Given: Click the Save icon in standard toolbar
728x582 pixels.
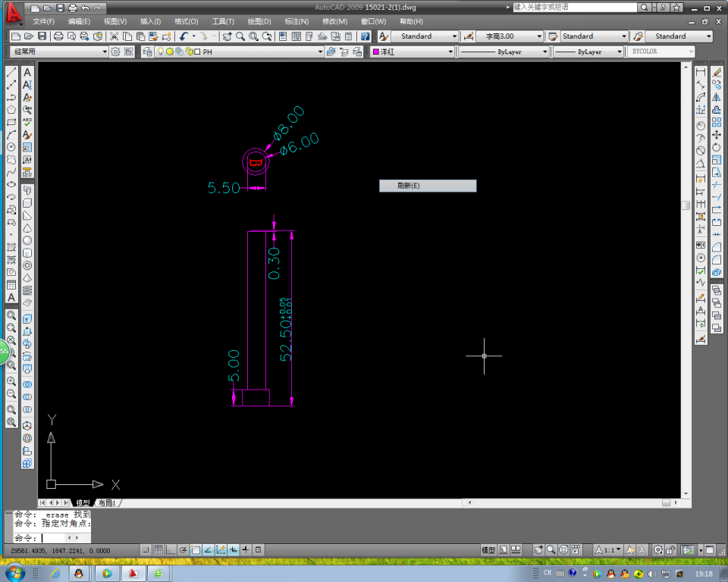Looking at the screenshot, I should click(x=42, y=36).
